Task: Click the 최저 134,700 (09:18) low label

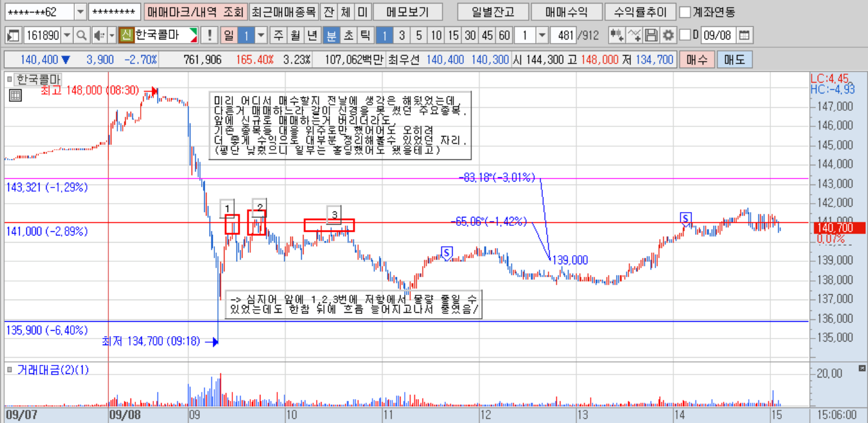Action: tap(151, 342)
